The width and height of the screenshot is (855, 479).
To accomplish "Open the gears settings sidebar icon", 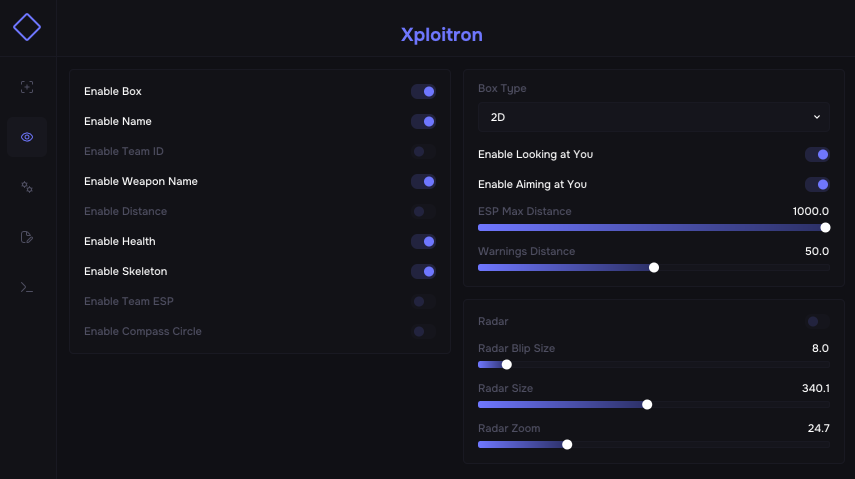I will pos(27,187).
